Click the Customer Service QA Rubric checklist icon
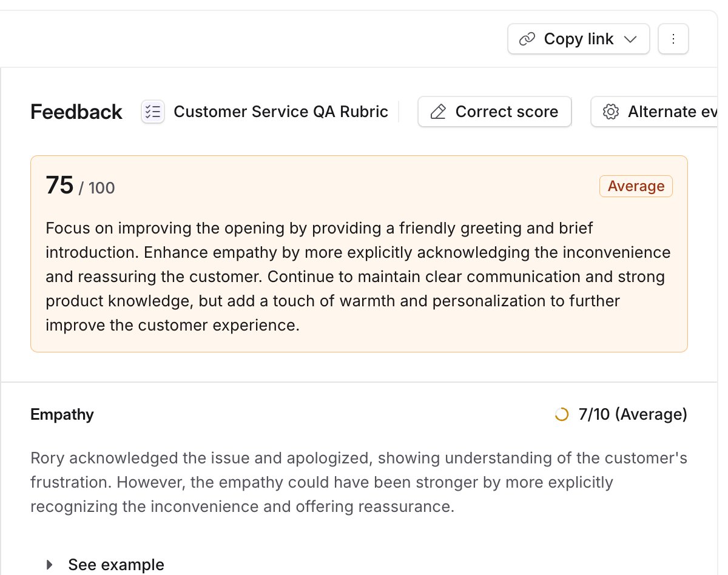This screenshot has height=575, width=728. coord(153,112)
